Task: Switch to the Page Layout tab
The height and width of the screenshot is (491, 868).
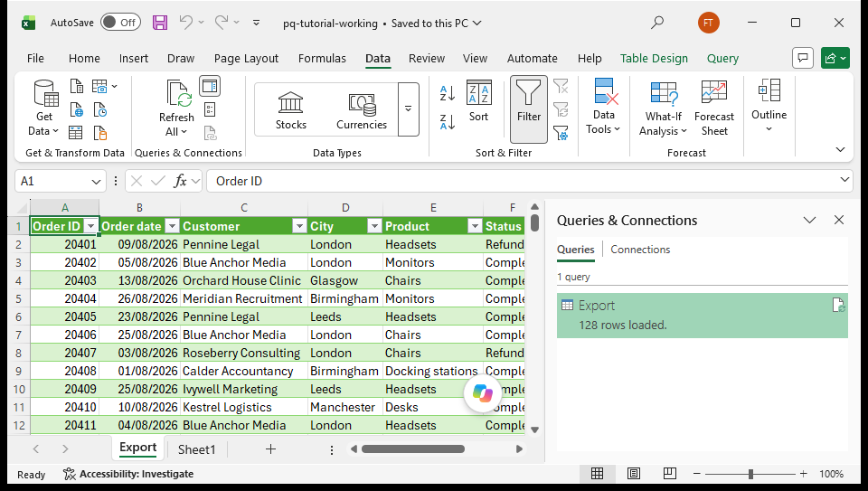Action: tap(246, 58)
